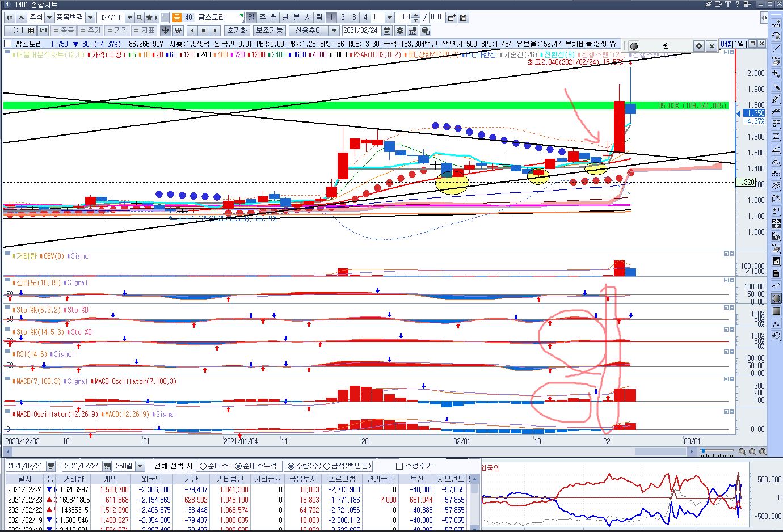Enable the 수정주가 checkbox
The height and width of the screenshot is (532, 783).
(399, 466)
